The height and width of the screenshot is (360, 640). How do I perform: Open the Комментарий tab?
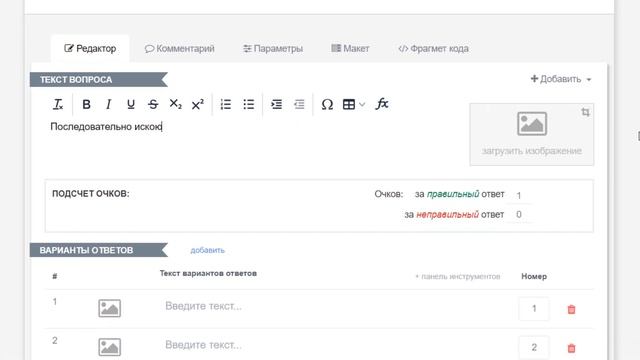180,49
